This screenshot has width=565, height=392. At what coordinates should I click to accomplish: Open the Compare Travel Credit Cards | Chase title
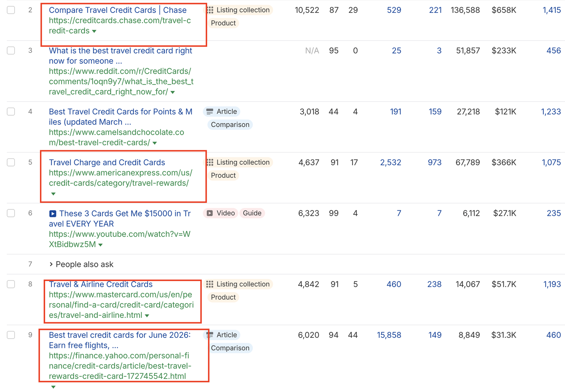click(118, 10)
